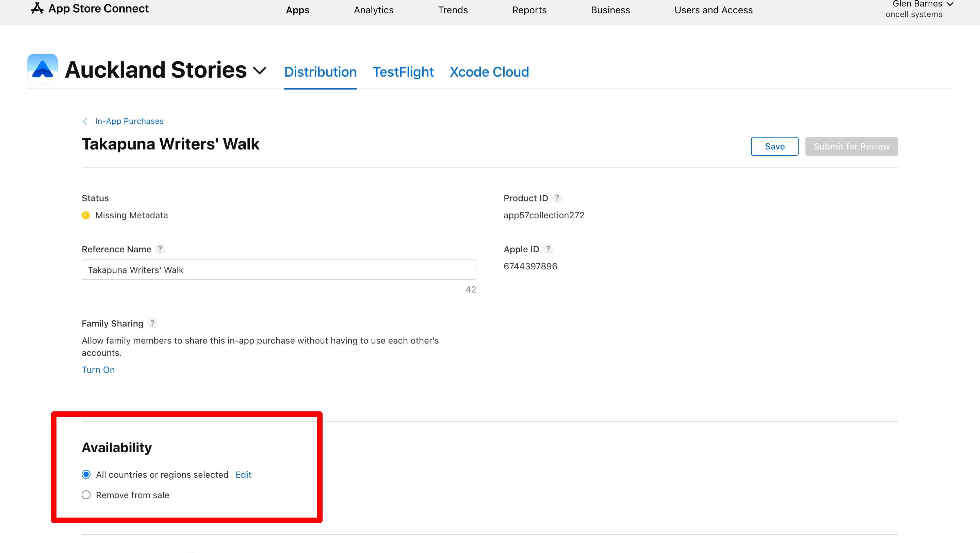Click the App Store Connect logo icon
The width and height of the screenshot is (980, 553).
(37, 8)
